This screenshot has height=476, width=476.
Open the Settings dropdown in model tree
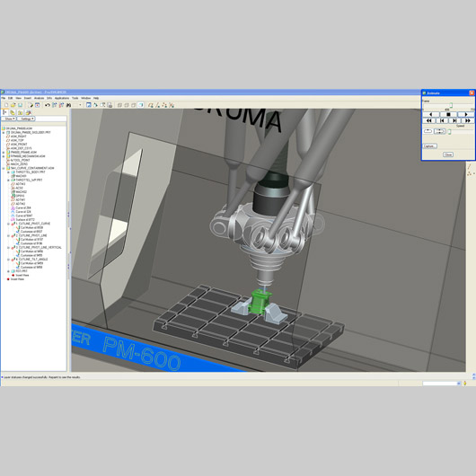click(x=26, y=119)
